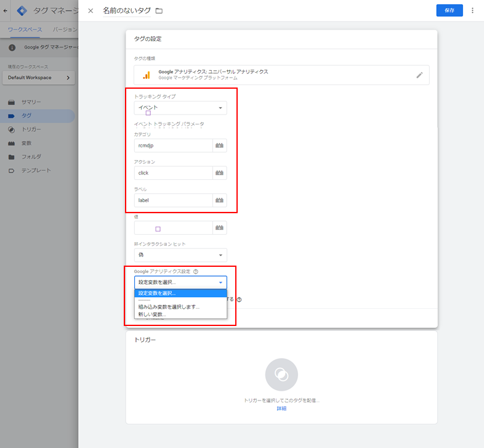Open the 非インタラクション ヒット dropdown showing 偽
This screenshot has width=484, height=448.
pos(180,255)
